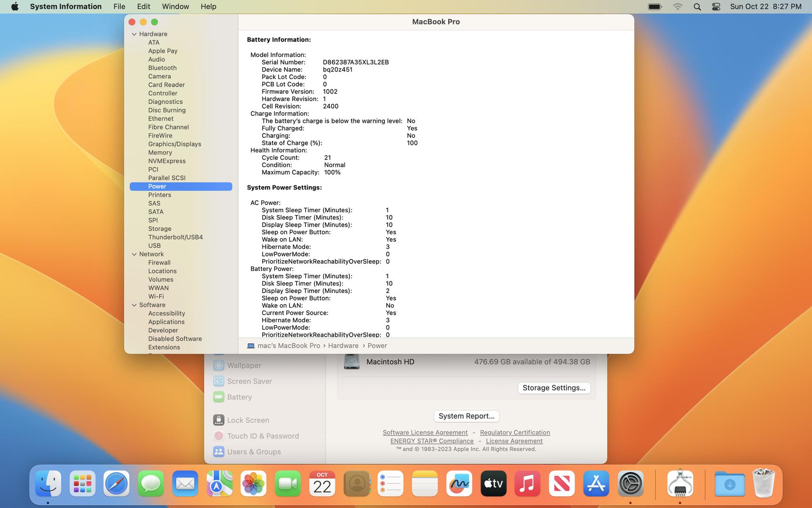Click the System Report button
Image resolution: width=812 pixels, height=508 pixels.
(467, 416)
